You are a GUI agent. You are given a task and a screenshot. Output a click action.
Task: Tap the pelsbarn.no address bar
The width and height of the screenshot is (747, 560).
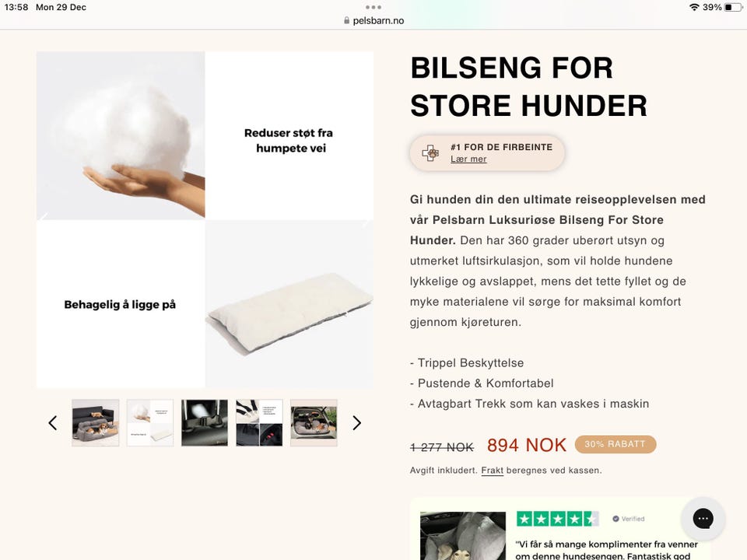click(x=373, y=20)
